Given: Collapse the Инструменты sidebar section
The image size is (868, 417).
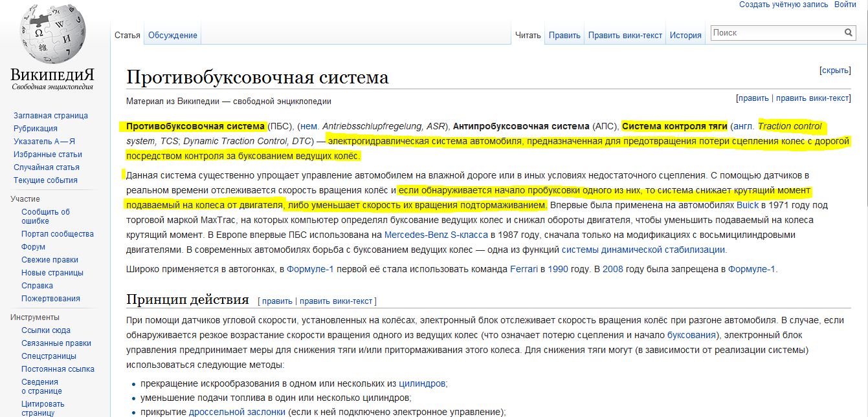Looking at the screenshot, I should pyautogui.click(x=35, y=317).
